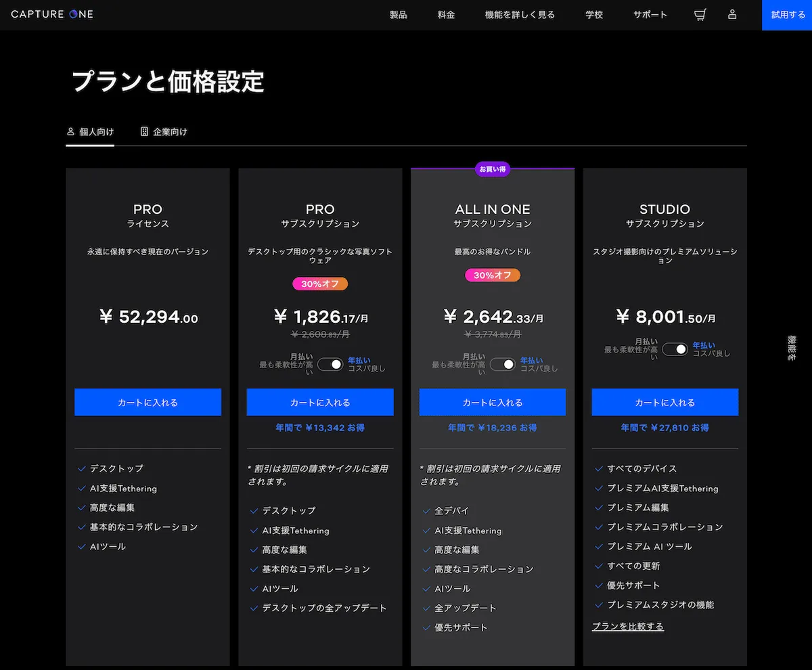Open the プランを比較する link

(x=628, y=627)
